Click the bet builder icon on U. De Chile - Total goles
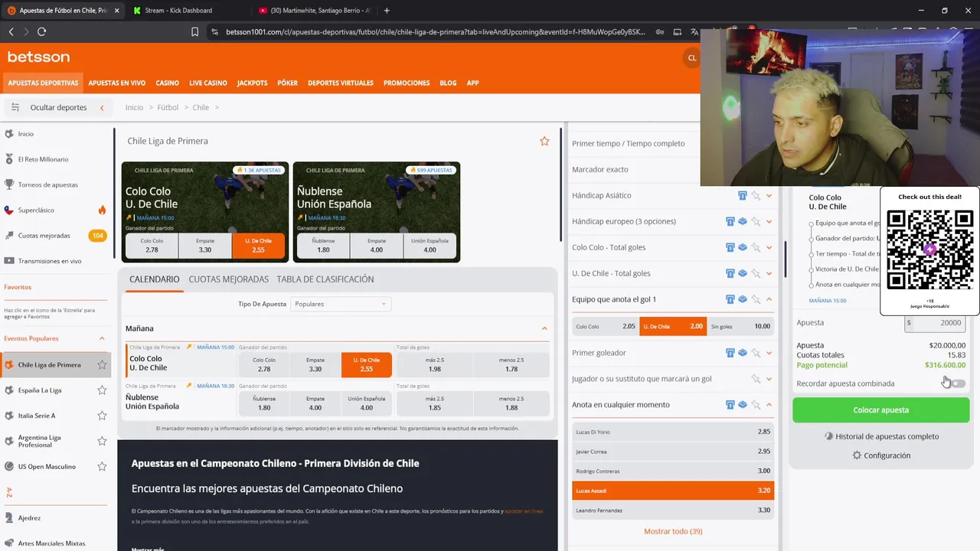The image size is (980, 551). tap(730, 274)
